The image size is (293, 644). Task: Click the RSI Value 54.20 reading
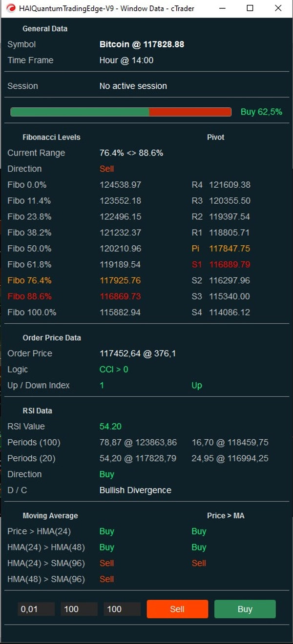[110, 427]
